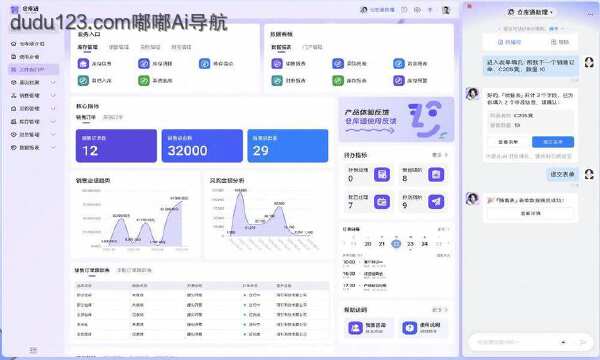The width and height of the screenshot is (600, 360).
Task: Click the purple icon beside pending count 0
Action: 382,174
